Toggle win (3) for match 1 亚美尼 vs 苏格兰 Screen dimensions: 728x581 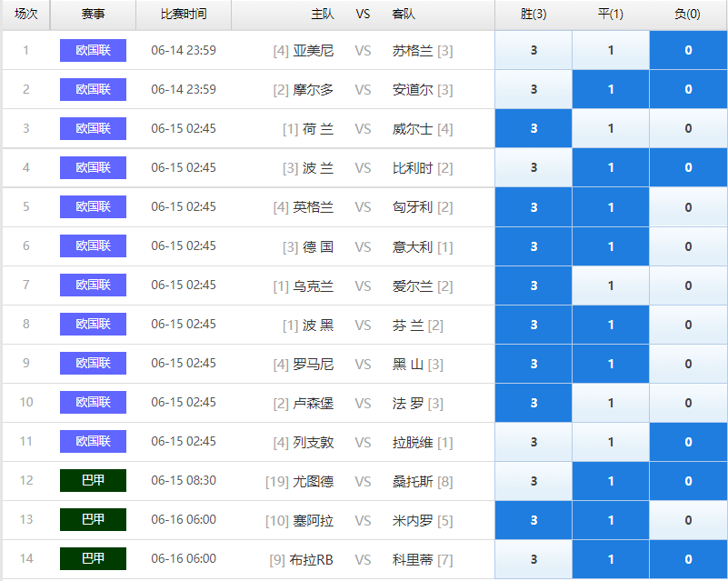click(x=534, y=50)
